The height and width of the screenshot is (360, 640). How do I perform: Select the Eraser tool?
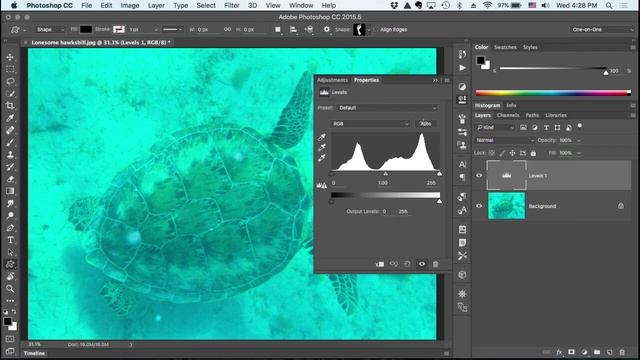pos(10,179)
